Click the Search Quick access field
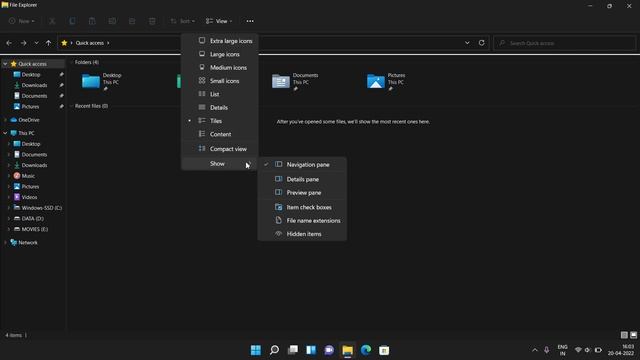Viewport: 640px width, 360px height. pyautogui.click(x=564, y=43)
